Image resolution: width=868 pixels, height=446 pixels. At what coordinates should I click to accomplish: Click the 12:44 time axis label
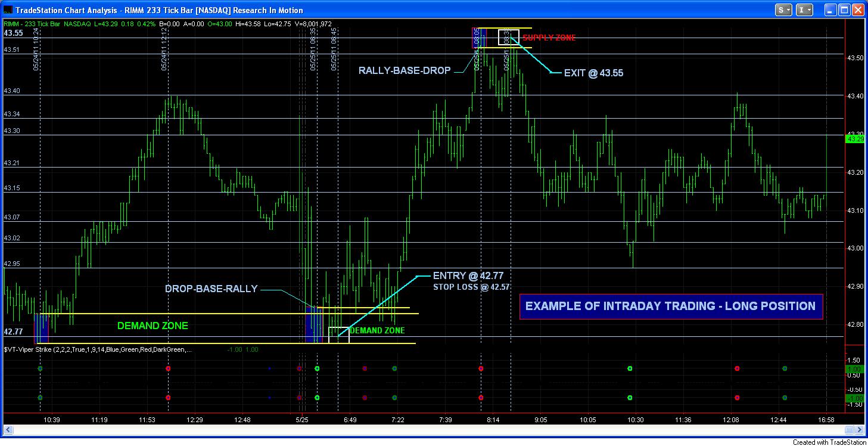pos(779,420)
